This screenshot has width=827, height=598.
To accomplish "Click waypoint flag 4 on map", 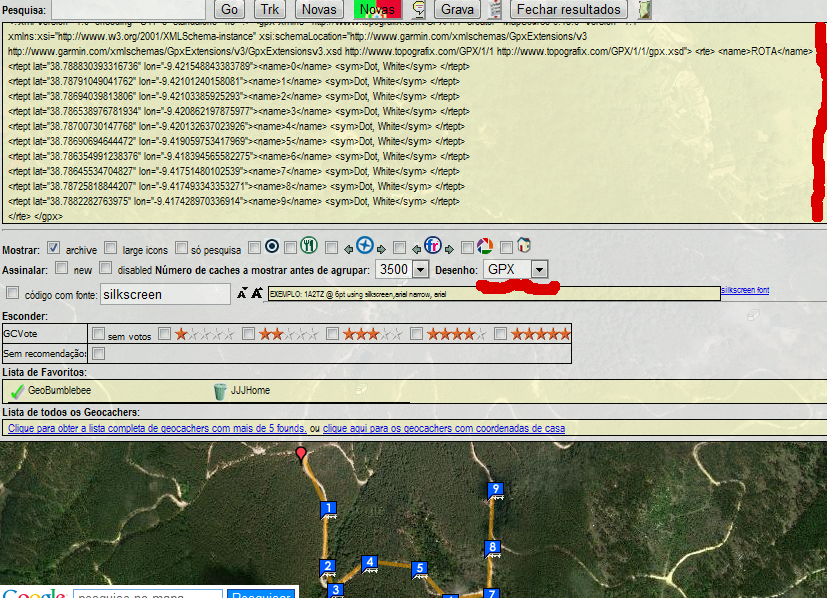I will point(369,564).
